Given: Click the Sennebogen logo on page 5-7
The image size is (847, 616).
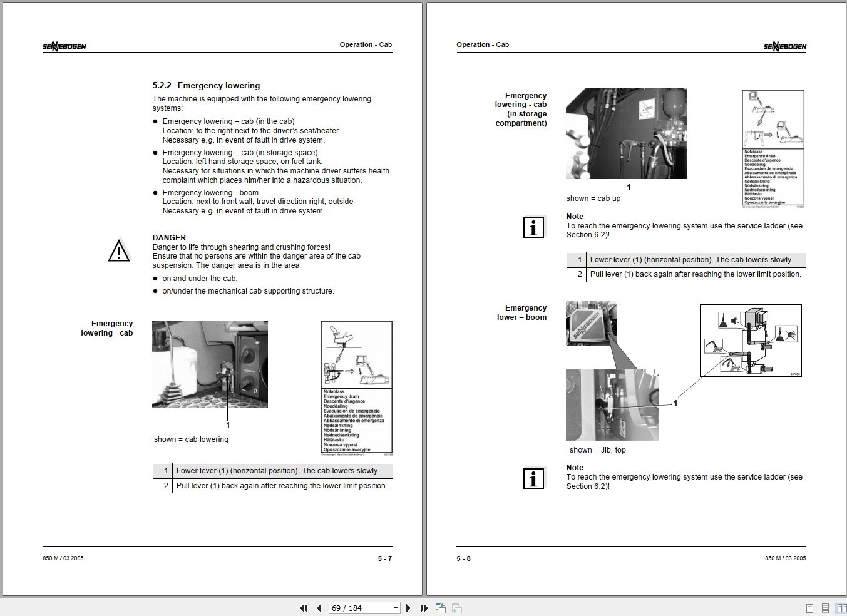Looking at the screenshot, I should [x=64, y=46].
